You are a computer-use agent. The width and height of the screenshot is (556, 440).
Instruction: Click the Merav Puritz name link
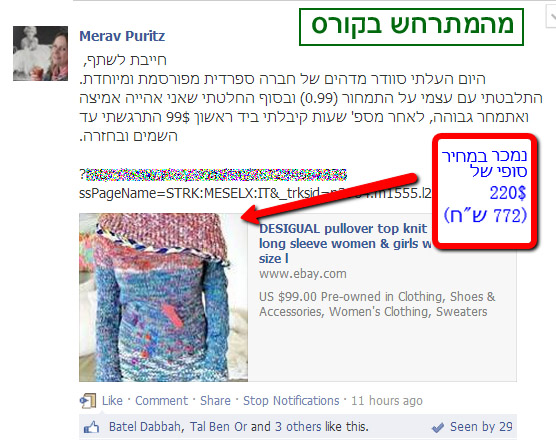(x=122, y=36)
